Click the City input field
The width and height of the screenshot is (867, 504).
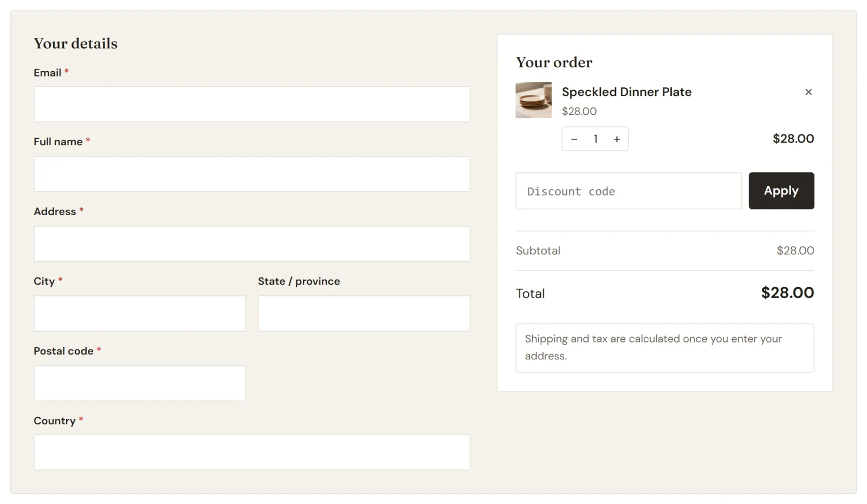140,313
